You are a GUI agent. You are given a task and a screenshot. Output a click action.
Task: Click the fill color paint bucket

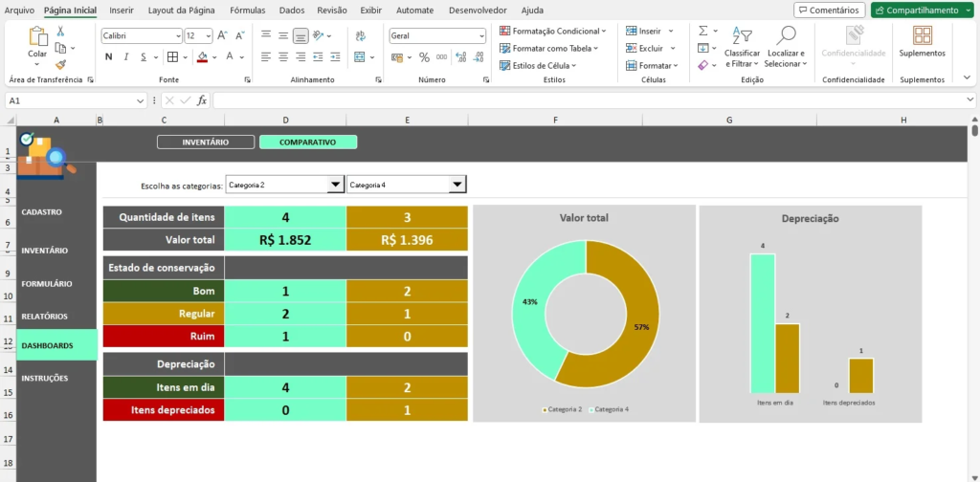[x=202, y=56]
